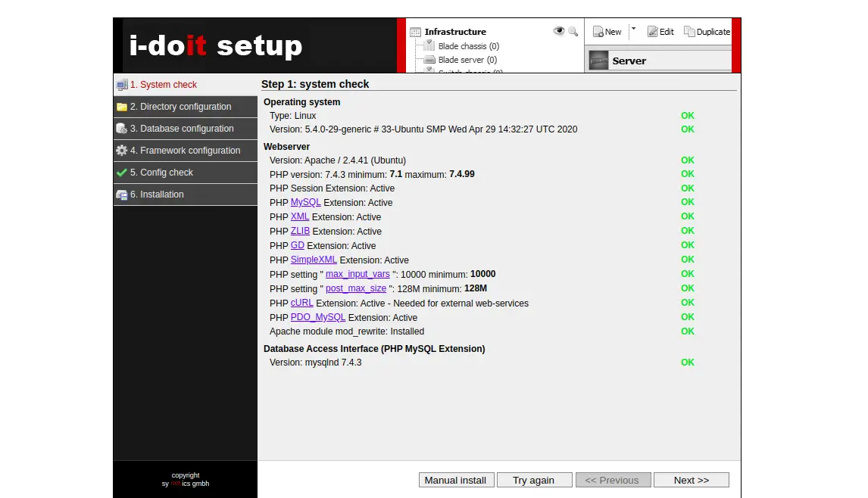868x498 pixels.
Task: Click the Server thumbnail image
Action: (x=598, y=61)
